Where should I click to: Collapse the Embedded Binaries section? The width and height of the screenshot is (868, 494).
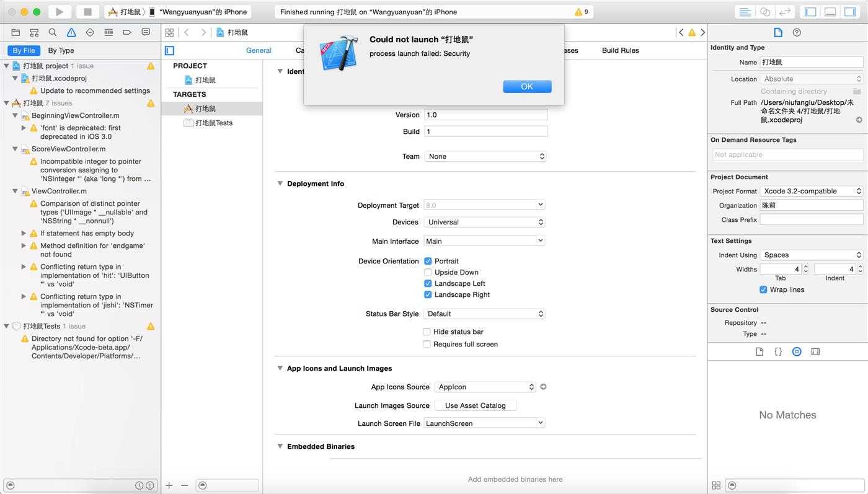pyautogui.click(x=280, y=446)
